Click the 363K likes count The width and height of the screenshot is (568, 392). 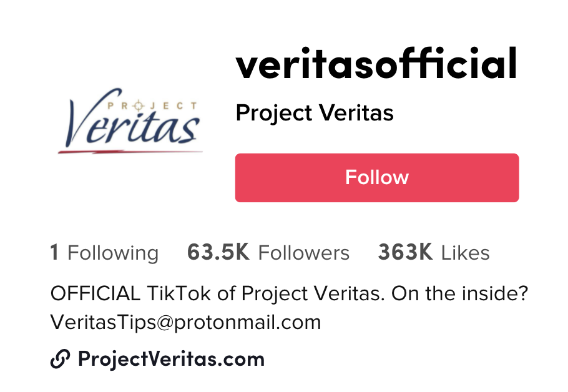click(405, 252)
